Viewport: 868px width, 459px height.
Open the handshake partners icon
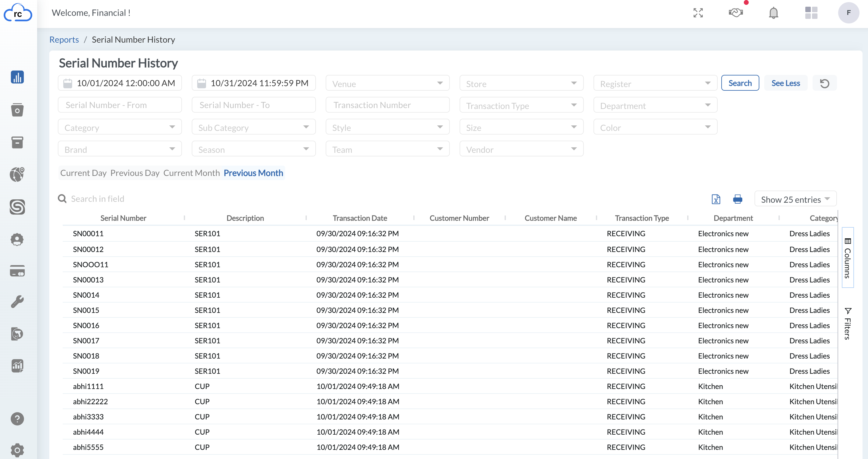736,13
